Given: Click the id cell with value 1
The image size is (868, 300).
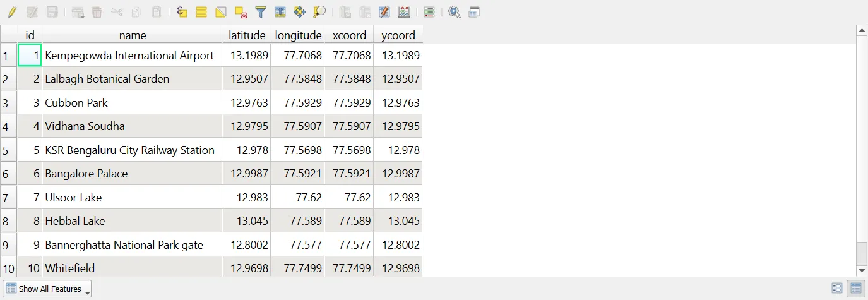Looking at the screenshot, I should click(30, 56).
